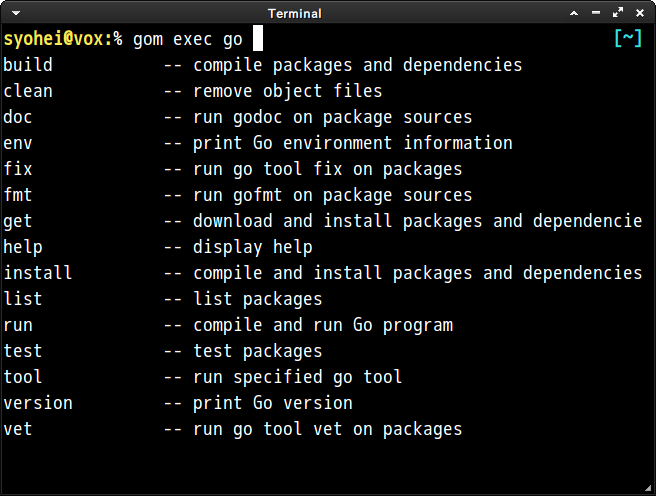The width and height of the screenshot is (656, 496).
Task: Click description 'print Go version'
Action: 273,403
